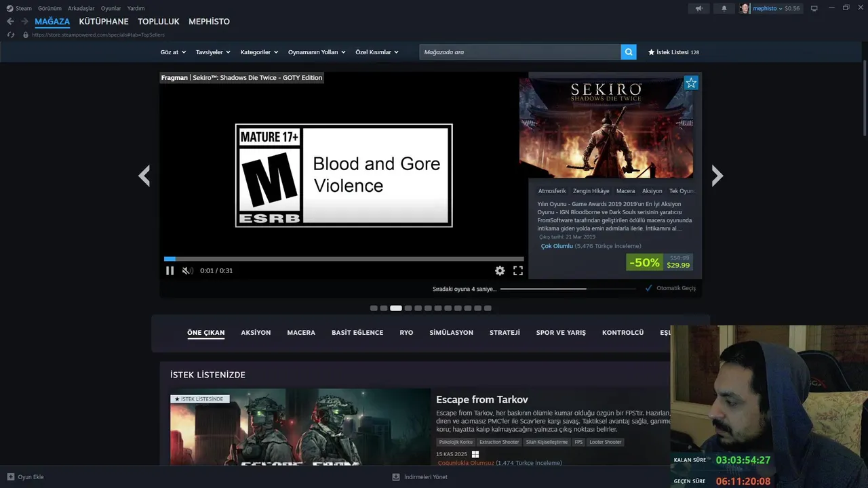Open the Escape from Tarkov banner image
Screen dimensions: 868x488
(x=300, y=426)
